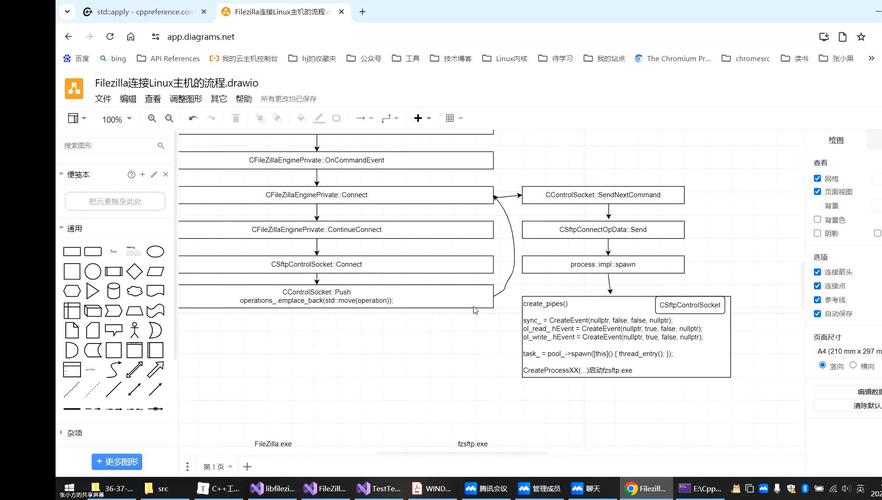Screen dimensions: 882x500
Task: Toggle the 连接点 connection points checkbox
Action: coord(817,286)
